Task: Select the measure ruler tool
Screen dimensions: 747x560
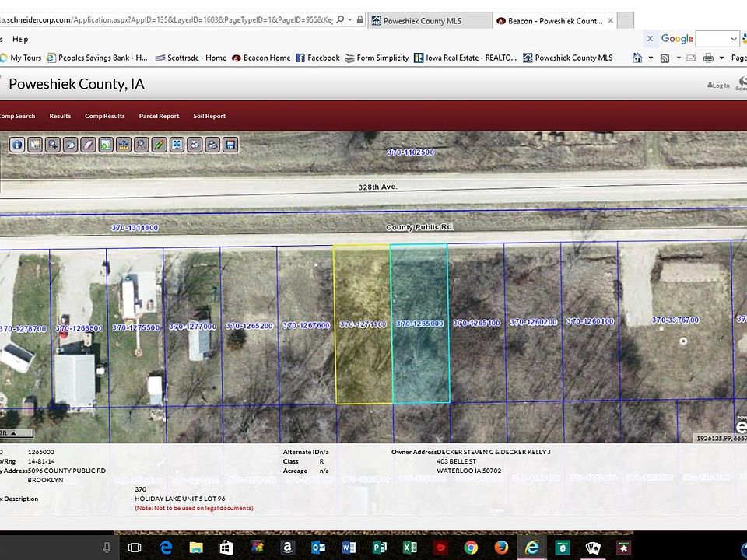Action: (x=123, y=144)
